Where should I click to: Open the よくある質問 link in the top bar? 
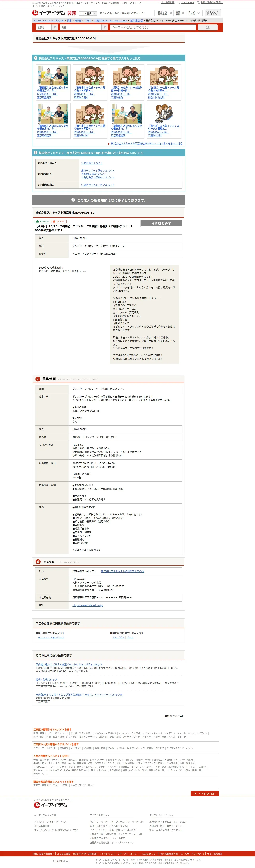pyautogui.click(x=168, y=2)
